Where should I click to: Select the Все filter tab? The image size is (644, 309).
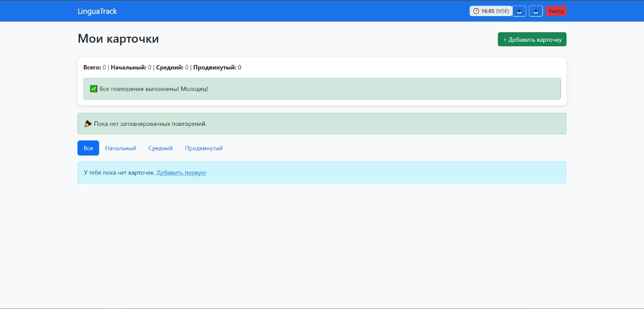pos(88,148)
